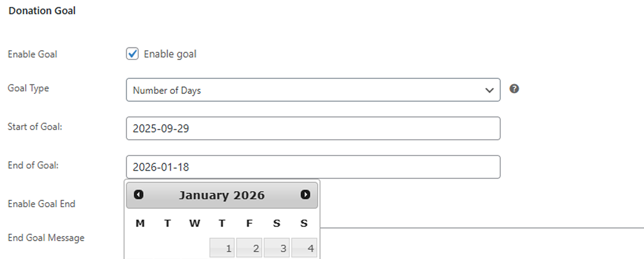
Task: Uncheck the Enable goal checkbox
Action: click(x=133, y=54)
